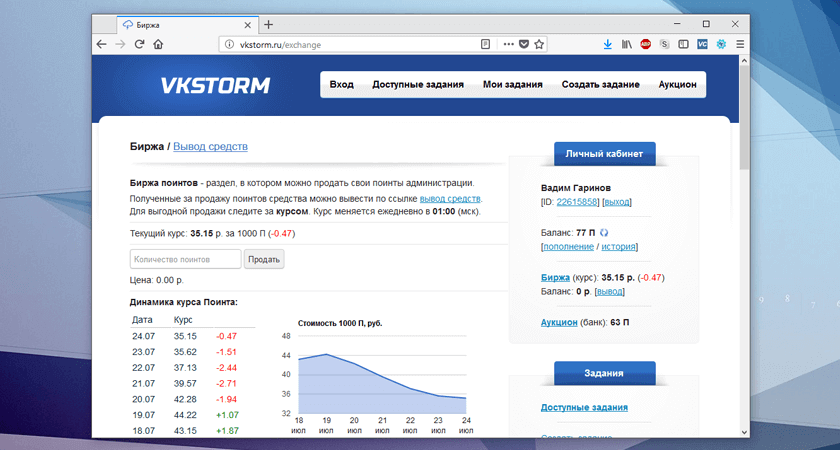Open the VC extension icon

tap(702, 44)
